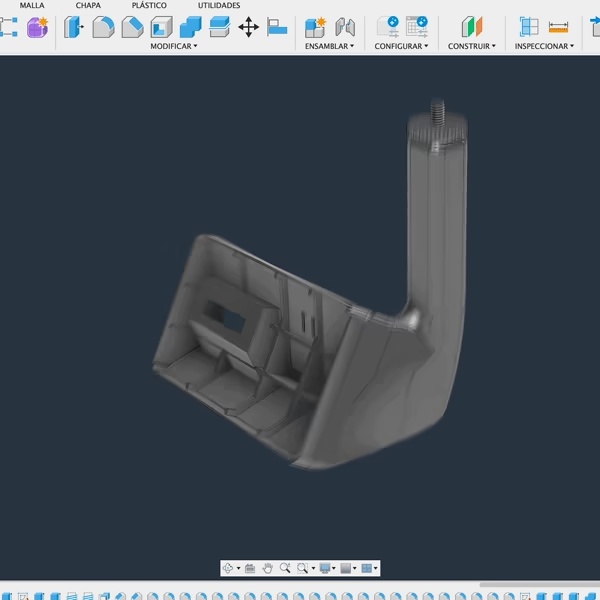Select the Press Pull tool
This screenshot has width=600, height=600.
pos(73,27)
